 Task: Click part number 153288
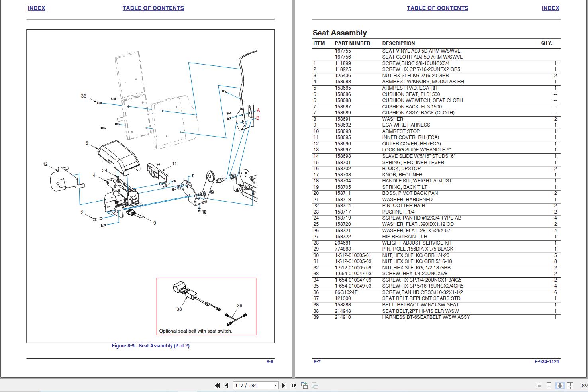click(x=343, y=305)
